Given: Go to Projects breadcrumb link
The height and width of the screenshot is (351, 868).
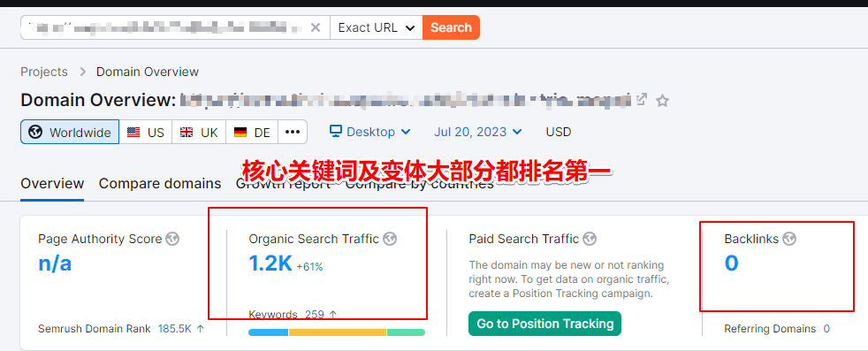Looking at the screenshot, I should [x=43, y=72].
